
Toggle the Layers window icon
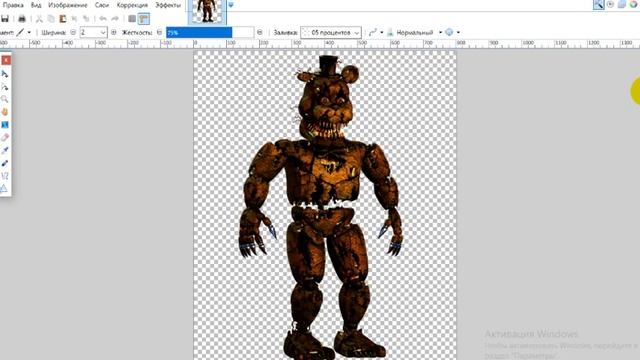pos(622,4)
